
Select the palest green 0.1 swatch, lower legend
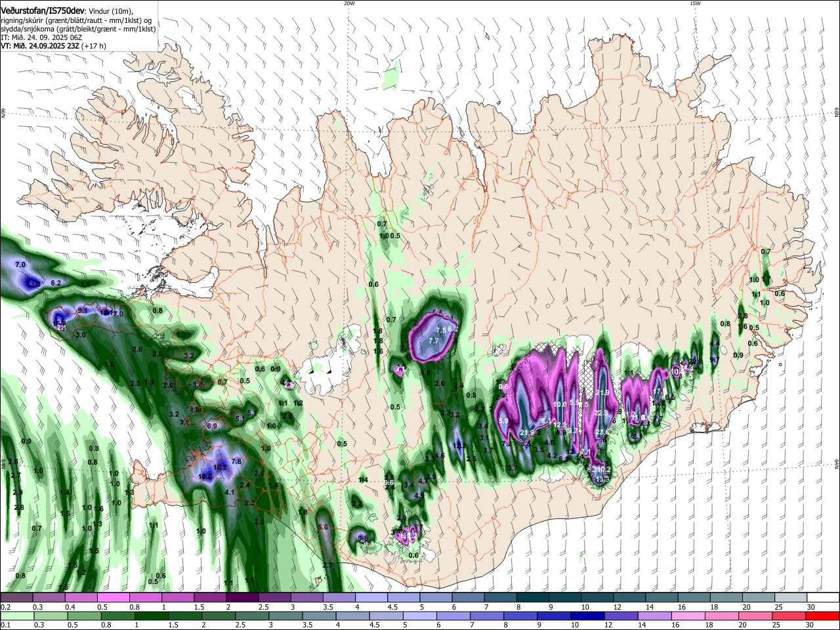click(17, 616)
